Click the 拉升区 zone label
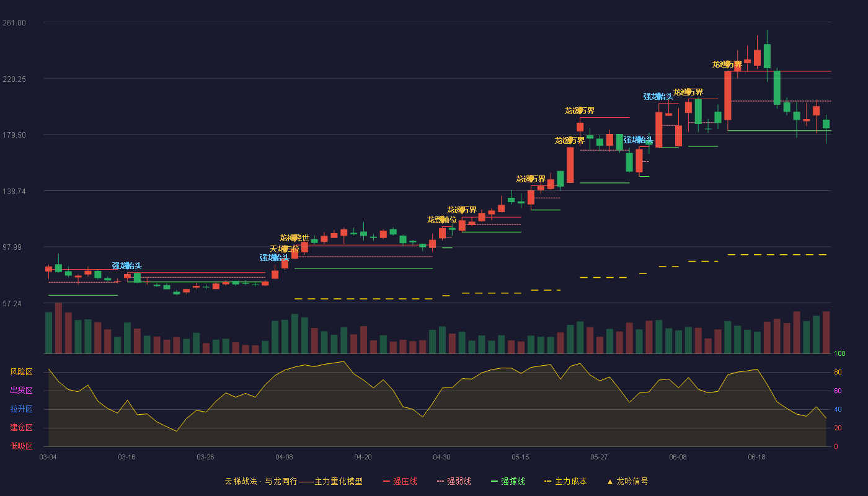 [x=21, y=409]
